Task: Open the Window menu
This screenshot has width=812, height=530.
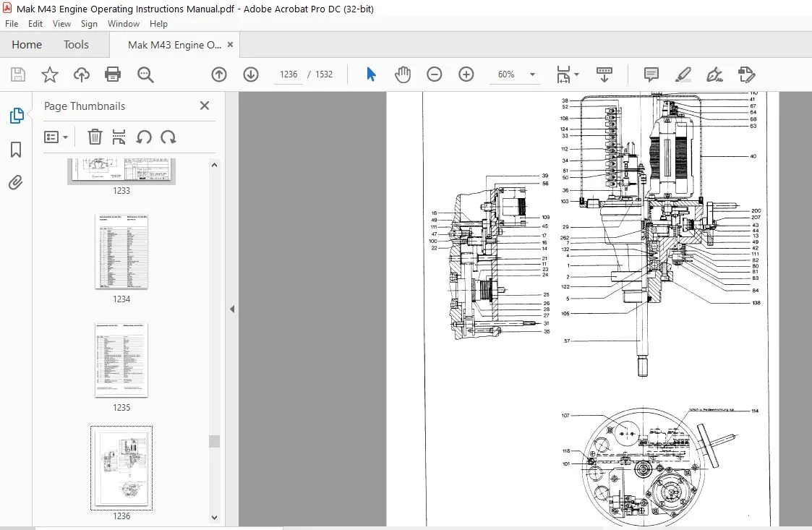Action: [123, 24]
